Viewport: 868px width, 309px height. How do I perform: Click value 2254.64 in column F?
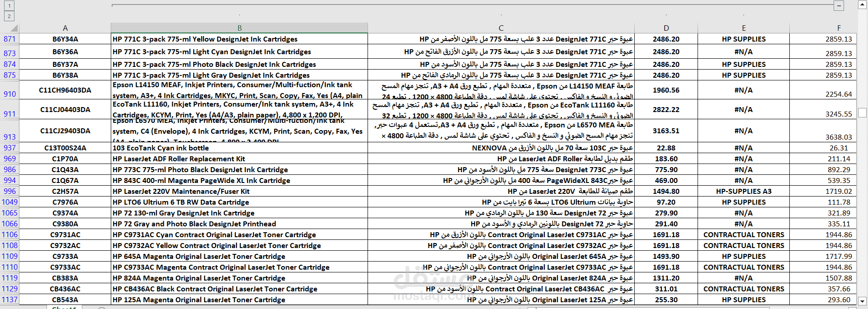[x=823, y=90]
